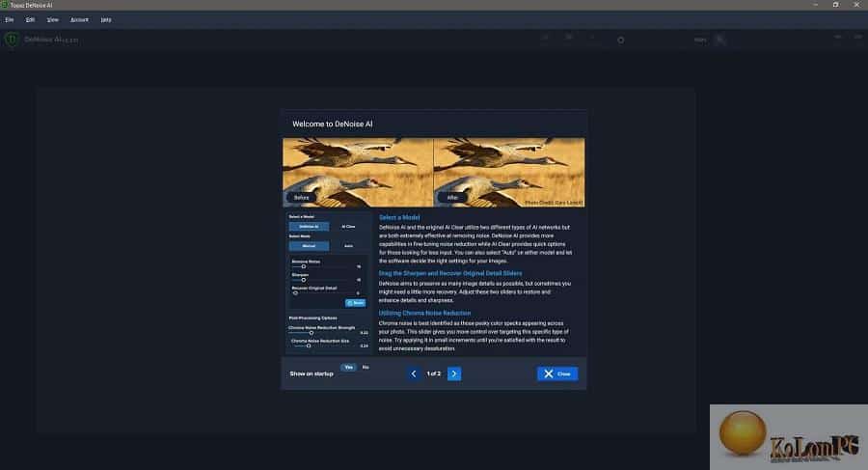Click the Topaz shield logo in the header

tap(12, 40)
